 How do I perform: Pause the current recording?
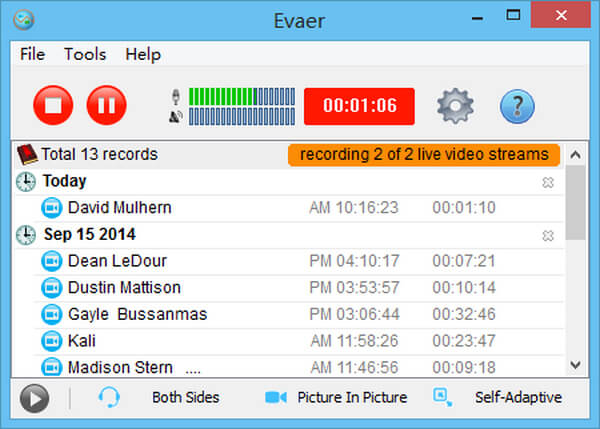coord(107,105)
